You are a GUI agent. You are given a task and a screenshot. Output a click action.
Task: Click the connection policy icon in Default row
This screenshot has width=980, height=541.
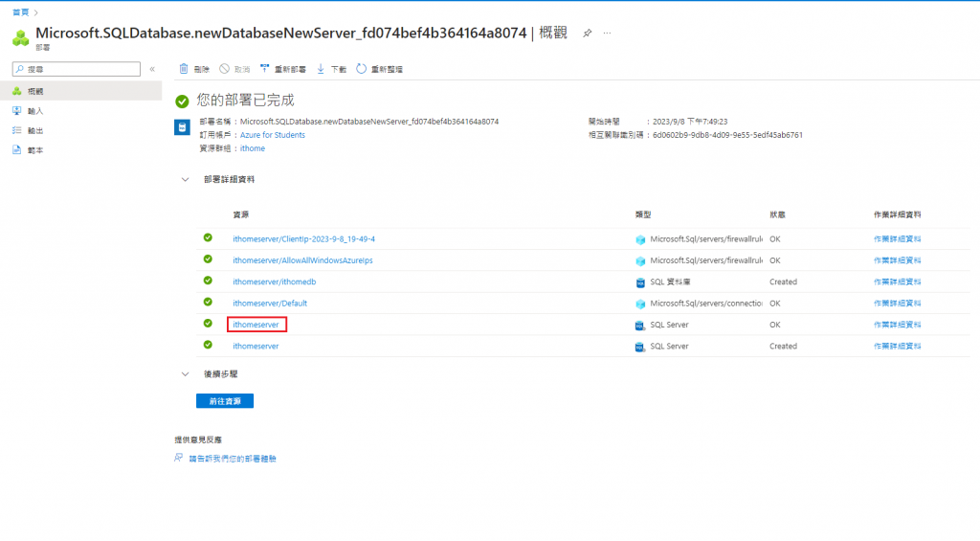(x=640, y=304)
